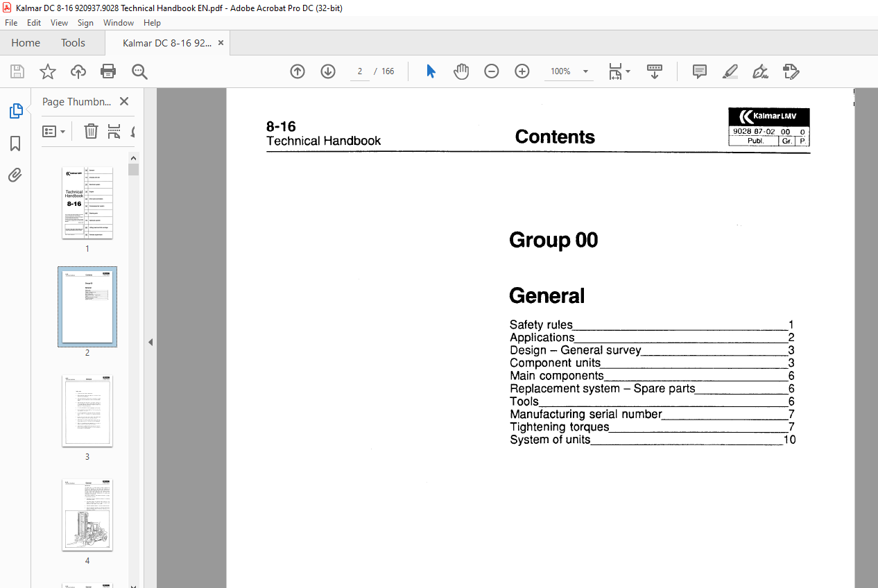The image size is (878, 588).
Task: Go to next page arrow
Action: tap(328, 71)
